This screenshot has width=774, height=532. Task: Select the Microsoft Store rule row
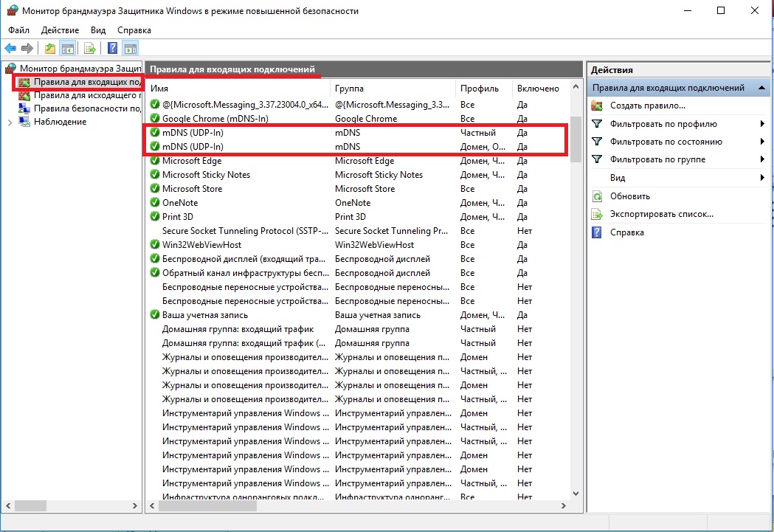[358, 188]
